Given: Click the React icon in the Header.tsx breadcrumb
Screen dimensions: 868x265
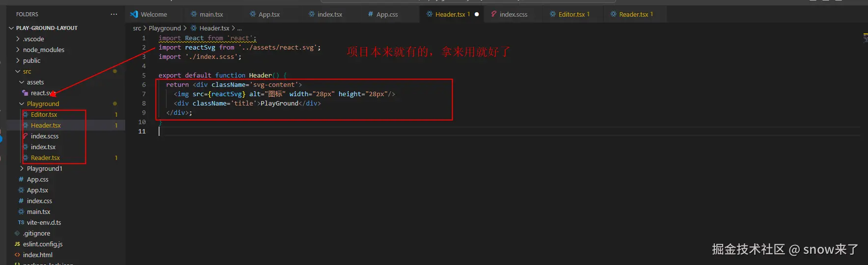Looking at the screenshot, I should point(193,28).
